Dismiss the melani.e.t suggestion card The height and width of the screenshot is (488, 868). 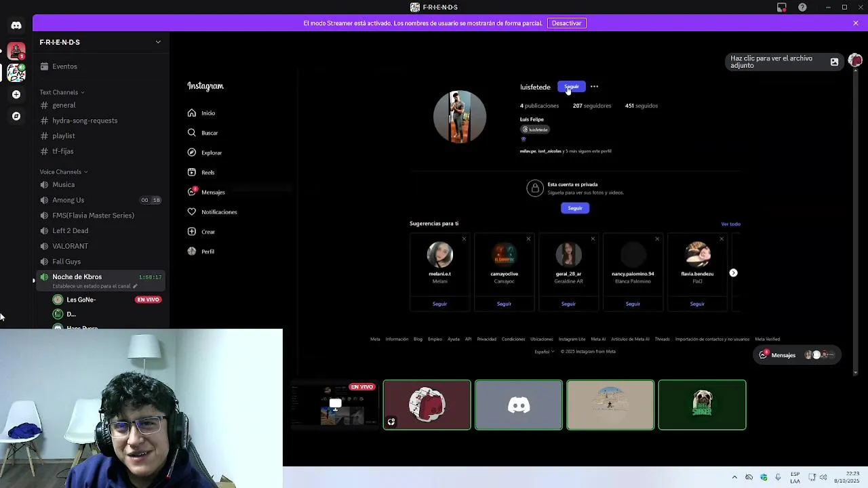coord(464,239)
